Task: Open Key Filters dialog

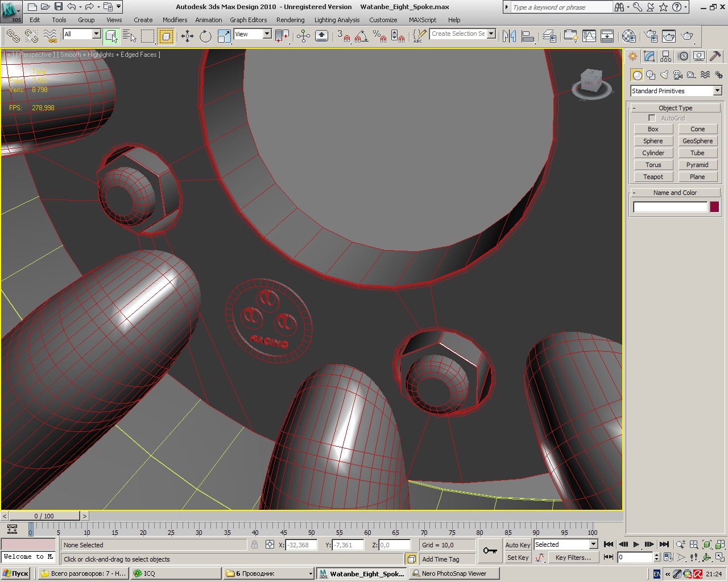Action: pyautogui.click(x=573, y=558)
